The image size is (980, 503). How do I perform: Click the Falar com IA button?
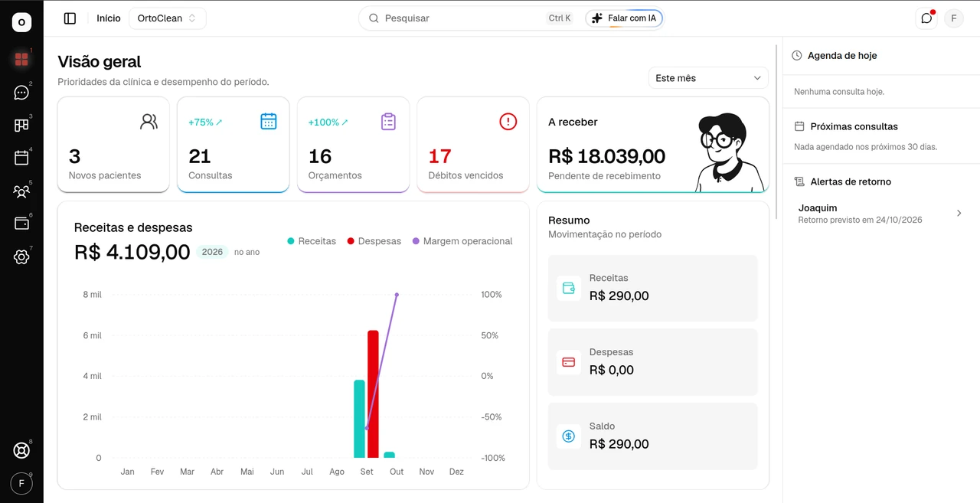click(x=624, y=18)
